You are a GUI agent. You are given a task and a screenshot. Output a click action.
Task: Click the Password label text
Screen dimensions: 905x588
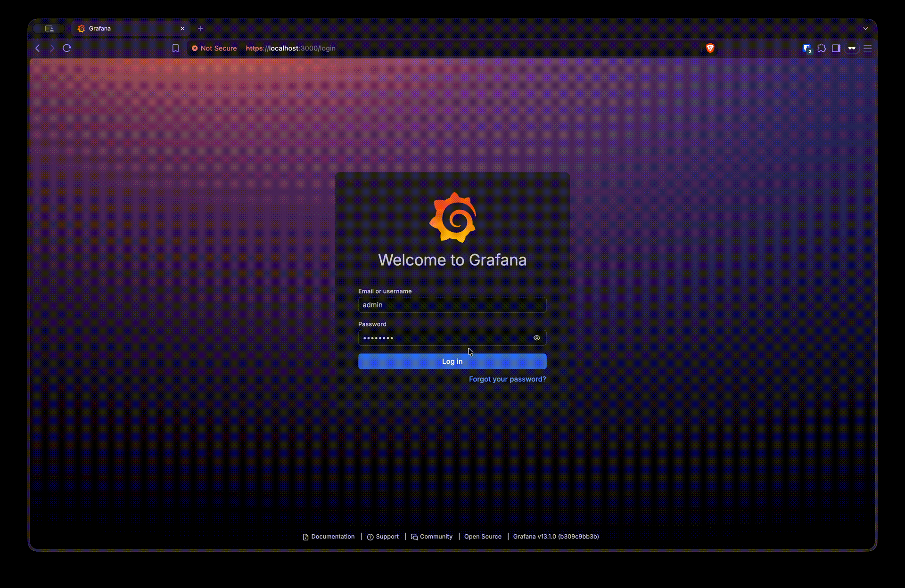pyautogui.click(x=372, y=324)
